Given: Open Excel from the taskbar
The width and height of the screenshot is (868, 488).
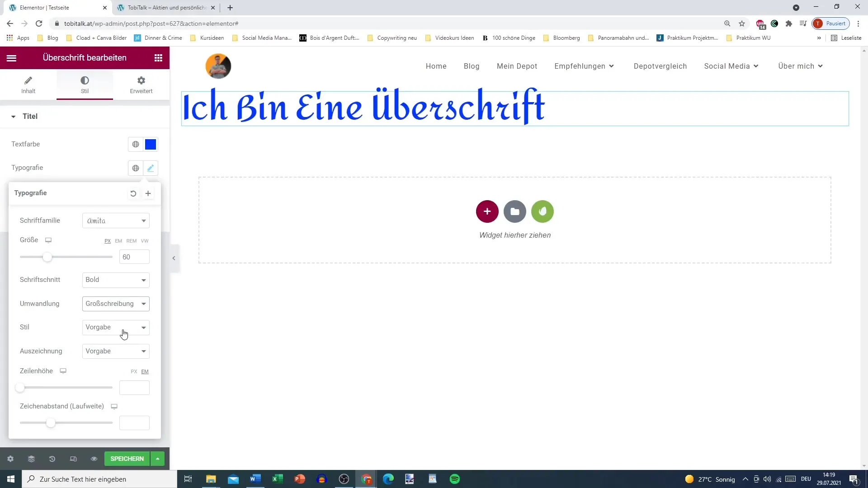Looking at the screenshot, I should coord(277,479).
